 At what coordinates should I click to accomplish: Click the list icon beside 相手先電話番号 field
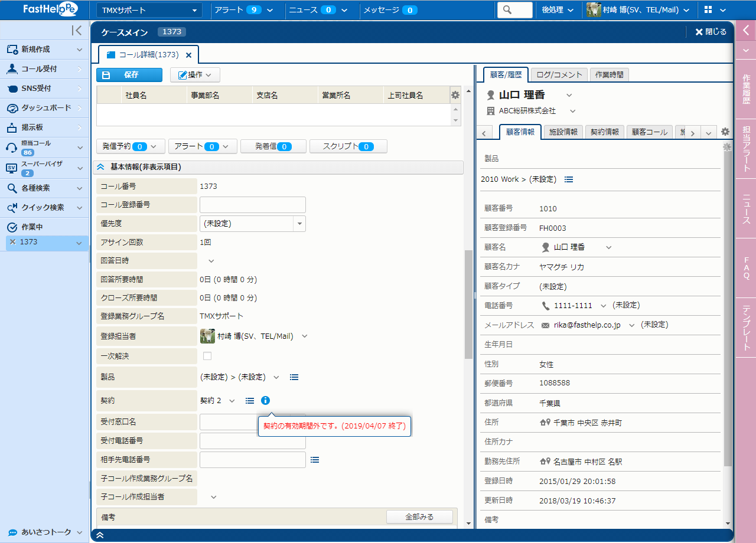pyautogui.click(x=315, y=460)
